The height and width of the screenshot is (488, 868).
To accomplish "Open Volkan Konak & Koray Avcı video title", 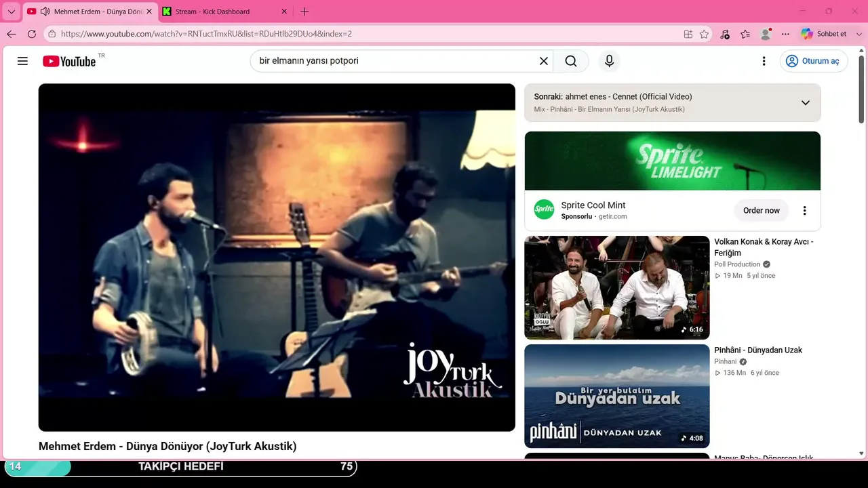I will [x=764, y=247].
